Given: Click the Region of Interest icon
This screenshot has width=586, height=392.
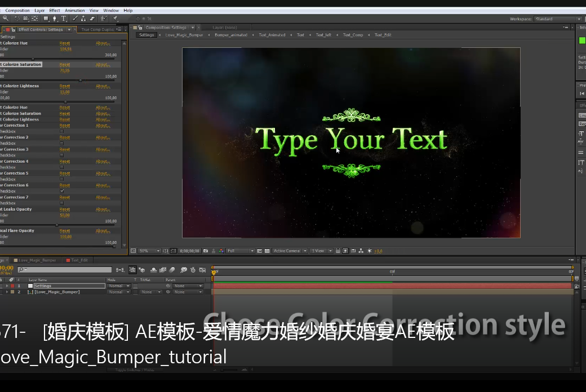Looking at the screenshot, I should click(259, 251).
